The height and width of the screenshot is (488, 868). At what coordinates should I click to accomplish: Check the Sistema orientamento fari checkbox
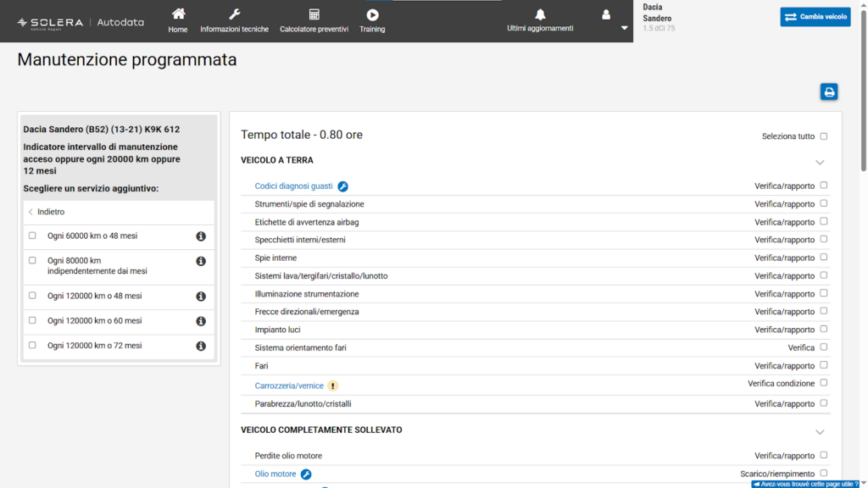[x=824, y=347]
